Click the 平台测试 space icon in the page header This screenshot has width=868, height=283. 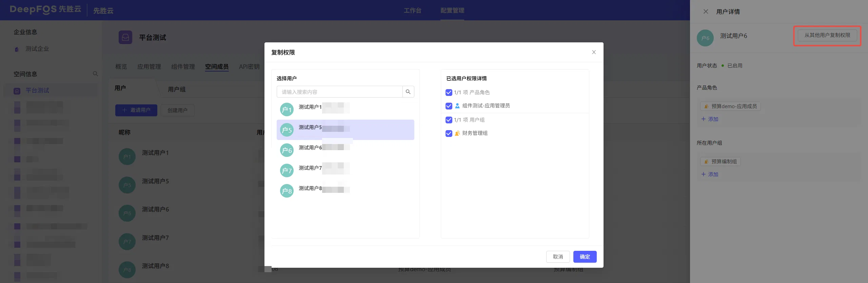pos(125,37)
